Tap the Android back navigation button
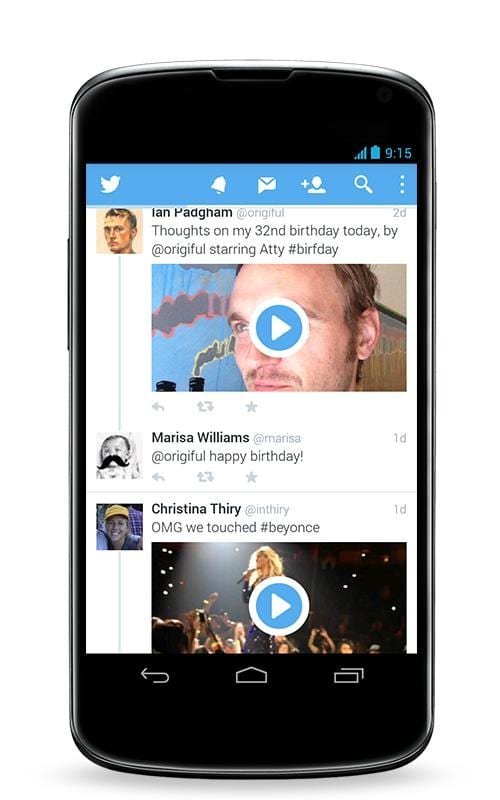 tap(155, 676)
